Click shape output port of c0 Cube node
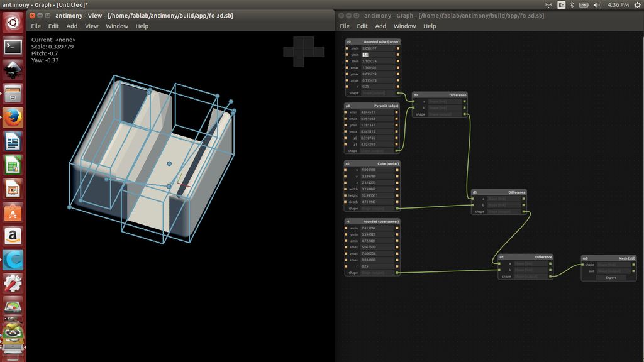Screen dimensions: 644x362 point(397,208)
